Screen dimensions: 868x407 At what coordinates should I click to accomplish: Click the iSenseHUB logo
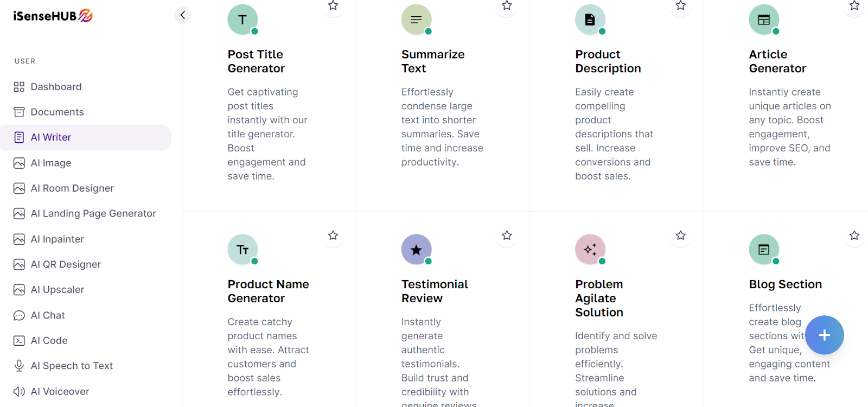coord(53,16)
